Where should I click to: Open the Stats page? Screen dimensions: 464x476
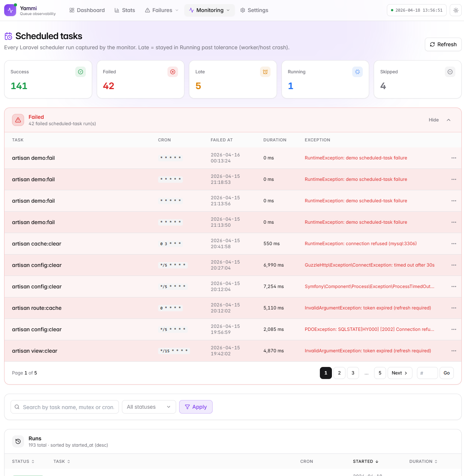click(125, 10)
